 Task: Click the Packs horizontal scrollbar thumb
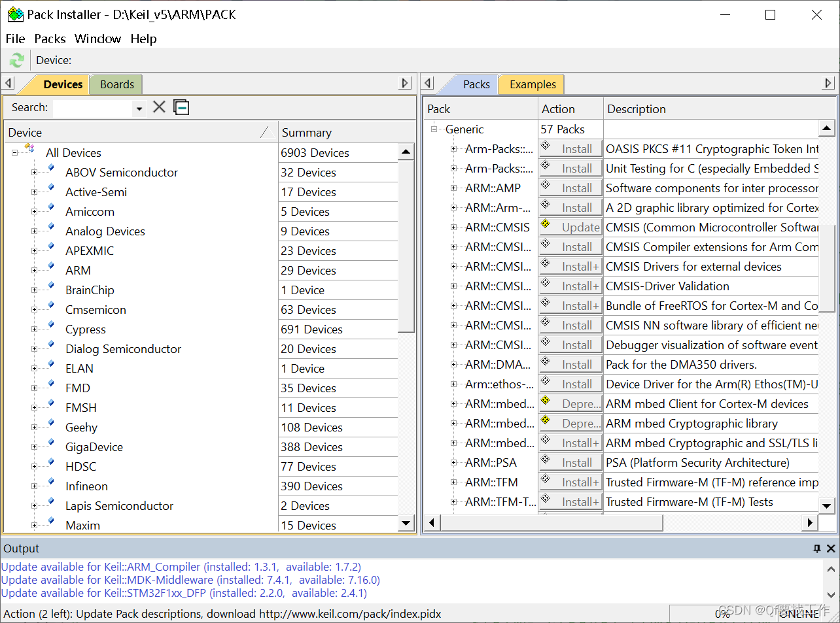point(551,522)
